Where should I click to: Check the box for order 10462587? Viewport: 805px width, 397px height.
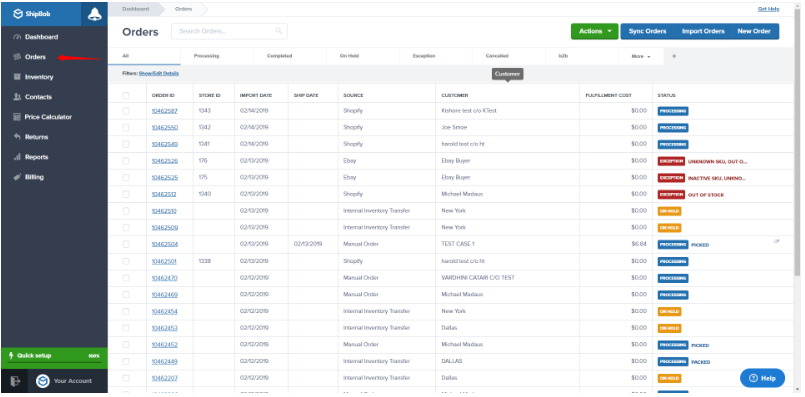[126, 110]
